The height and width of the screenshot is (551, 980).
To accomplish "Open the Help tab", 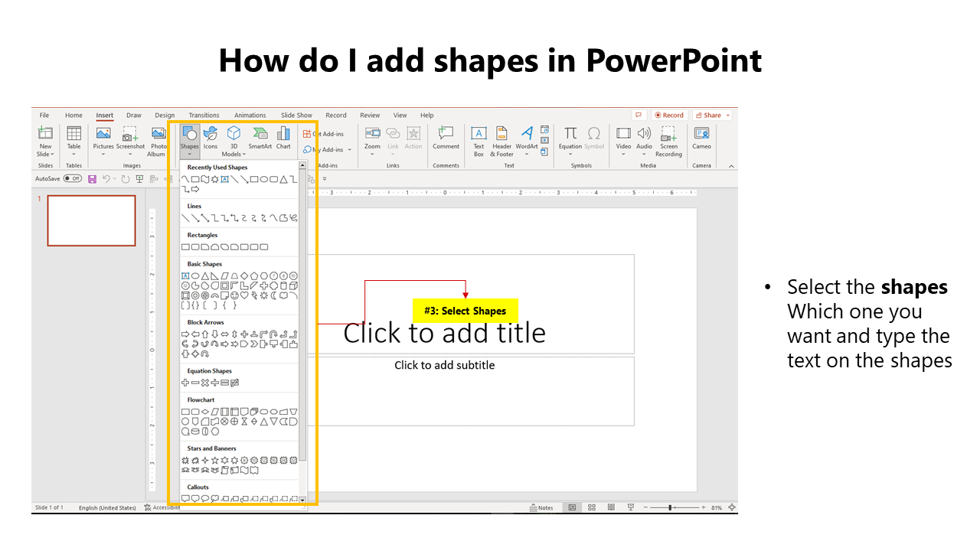I will pyautogui.click(x=426, y=116).
